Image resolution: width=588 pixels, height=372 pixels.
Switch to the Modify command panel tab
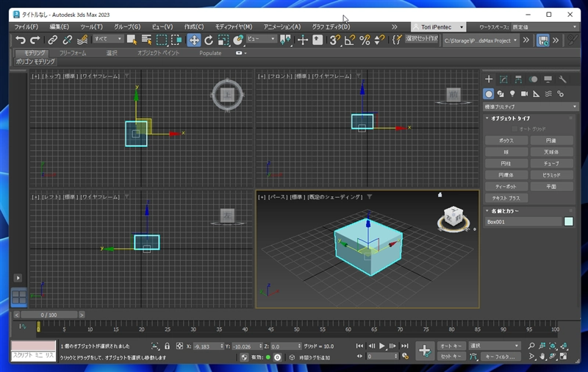pos(503,79)
